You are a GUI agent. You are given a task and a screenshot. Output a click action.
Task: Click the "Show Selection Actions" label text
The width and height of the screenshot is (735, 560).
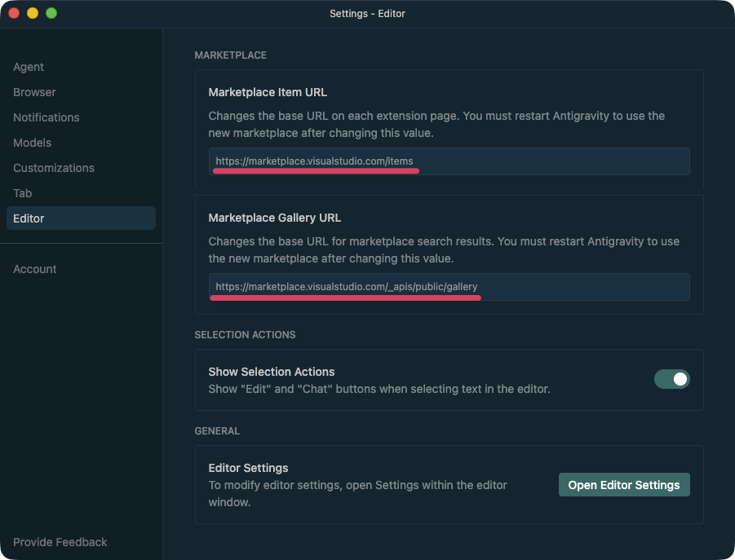272,372
